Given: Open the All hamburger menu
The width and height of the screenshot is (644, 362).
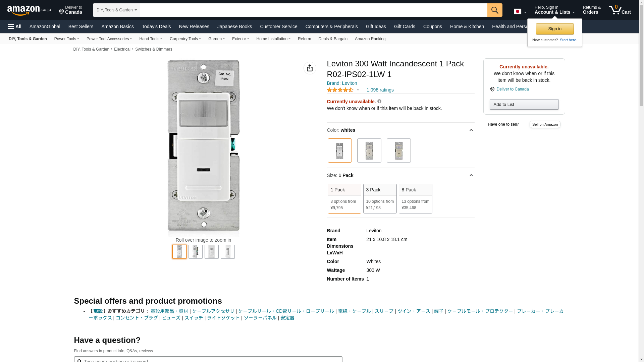Looking at the screenshot, I should click(15, 26).
